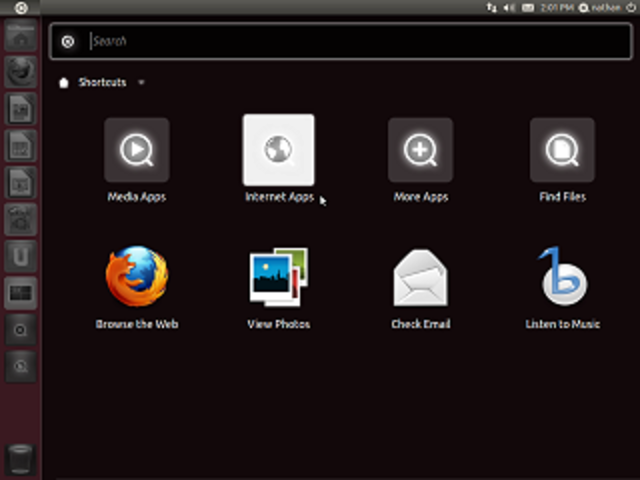Expand the Shortcuts dropdown

point(141,82)
